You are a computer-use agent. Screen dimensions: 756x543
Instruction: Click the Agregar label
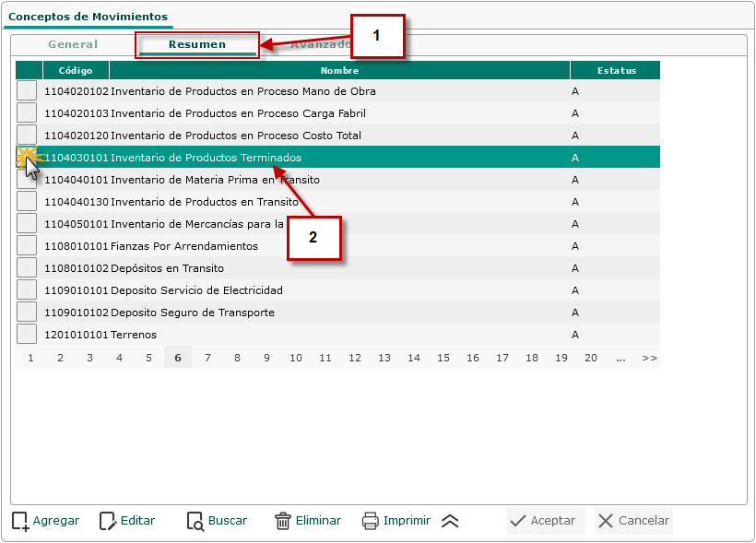56,521
